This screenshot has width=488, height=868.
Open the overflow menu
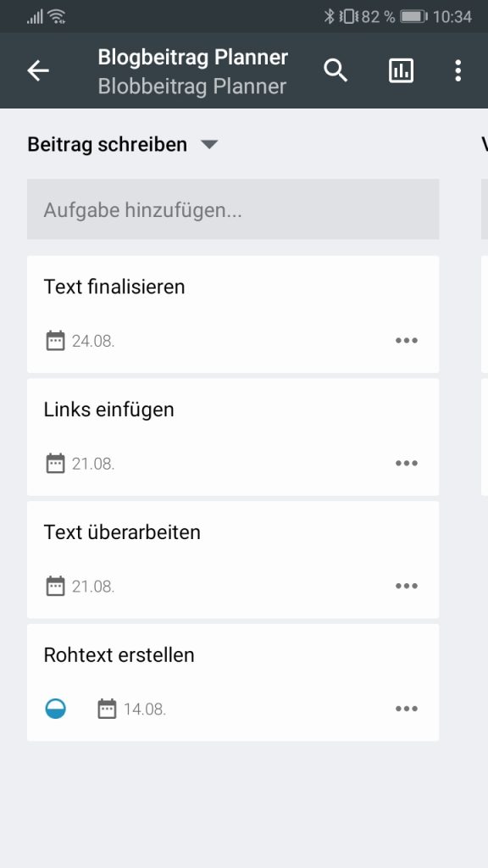(x=458, y=71)
